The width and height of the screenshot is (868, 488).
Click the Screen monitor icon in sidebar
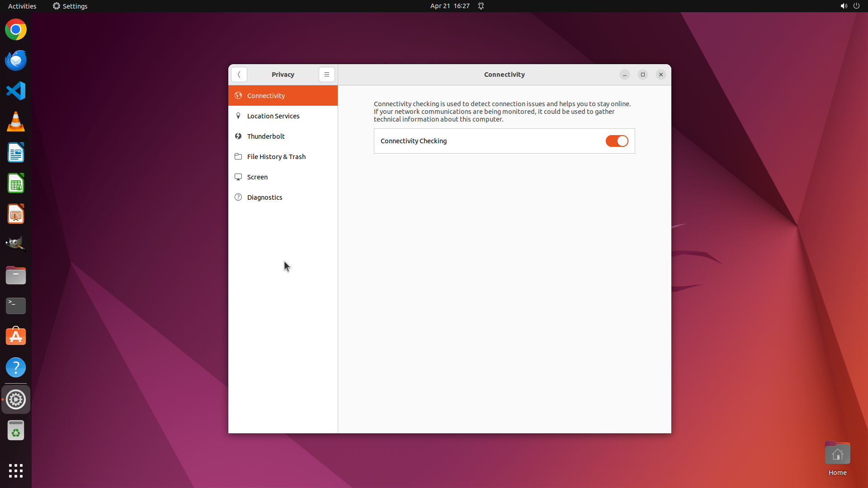click(x=238, y=177)
